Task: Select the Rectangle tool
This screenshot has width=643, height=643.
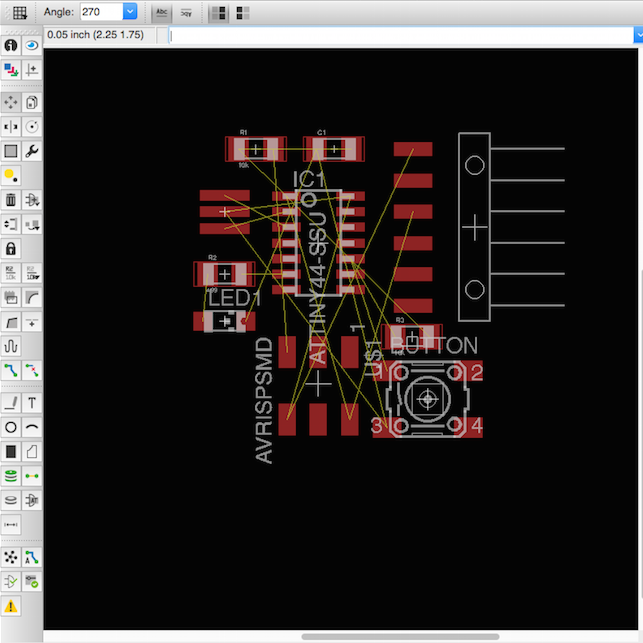Action: pos(11,452)
